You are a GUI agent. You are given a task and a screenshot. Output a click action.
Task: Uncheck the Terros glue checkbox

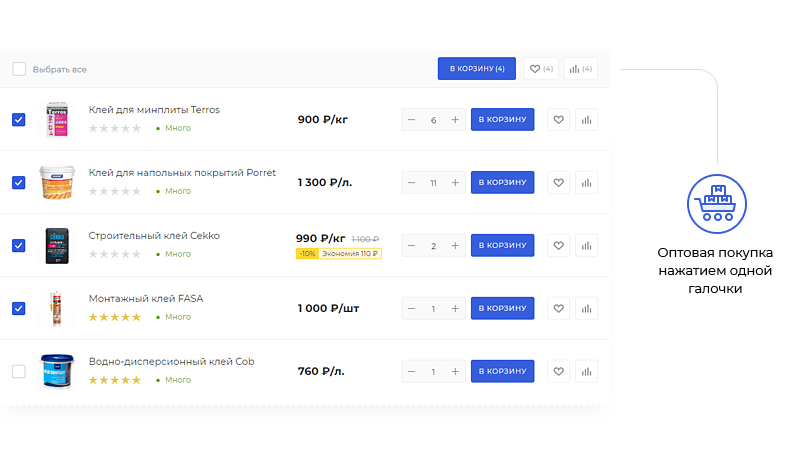point(19,120)
